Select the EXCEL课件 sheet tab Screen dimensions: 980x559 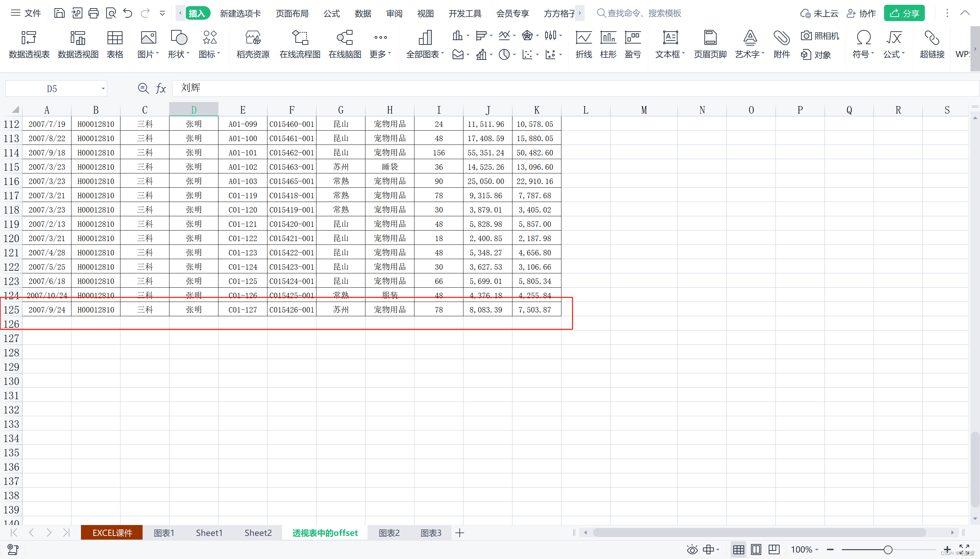[112, 532]
